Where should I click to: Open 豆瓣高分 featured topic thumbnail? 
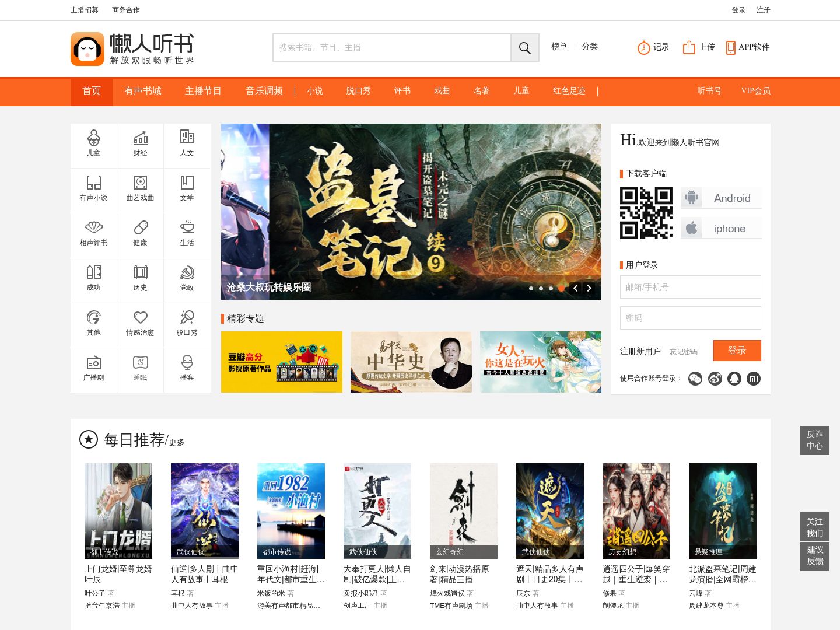pyautogui.click(x=282, y=362)
